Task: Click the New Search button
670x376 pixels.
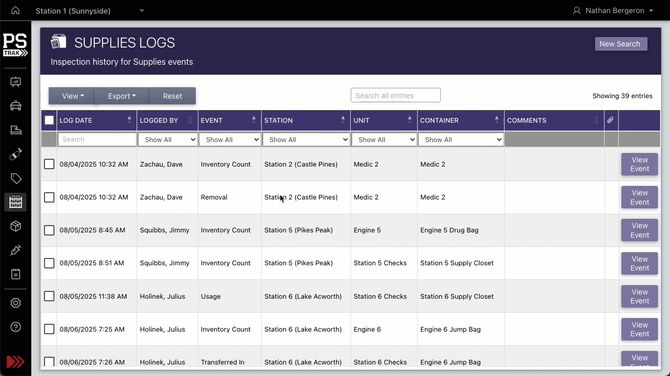Action: point(620,44)
